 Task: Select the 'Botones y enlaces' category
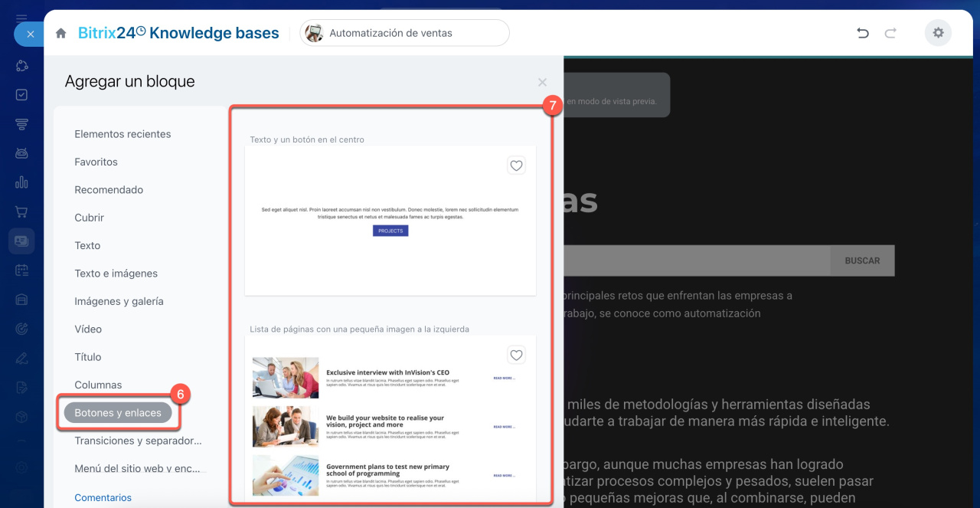(x=118, y=413)
